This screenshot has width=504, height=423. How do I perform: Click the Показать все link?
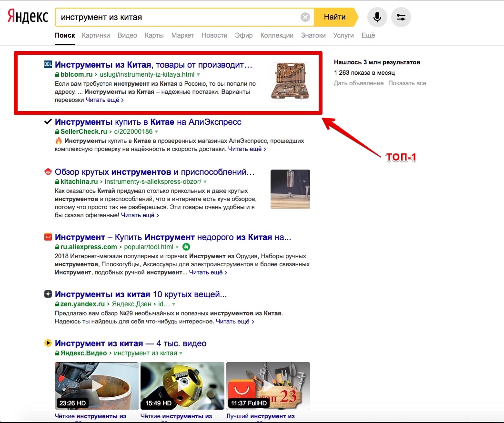tap(407, 83)
